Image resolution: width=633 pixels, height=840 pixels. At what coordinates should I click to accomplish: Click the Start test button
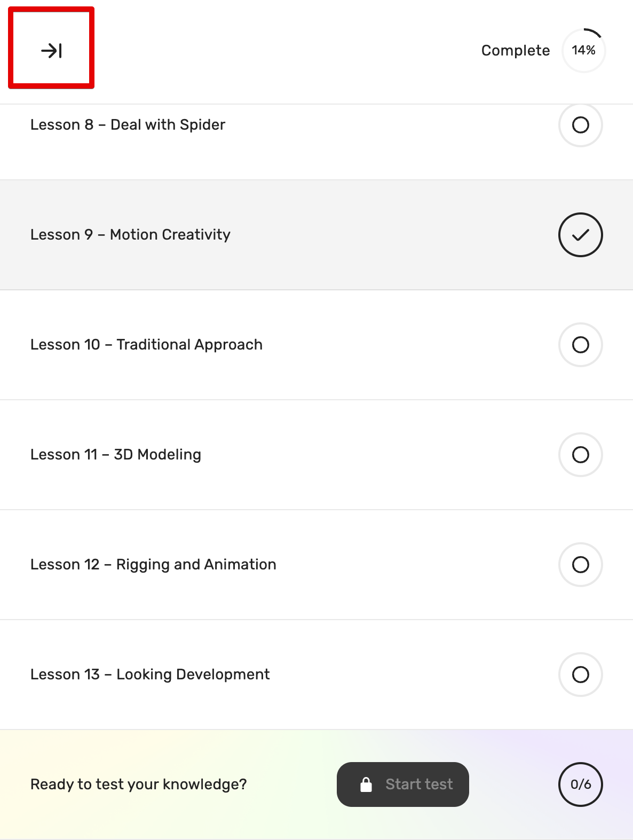(x=403, y=784)
